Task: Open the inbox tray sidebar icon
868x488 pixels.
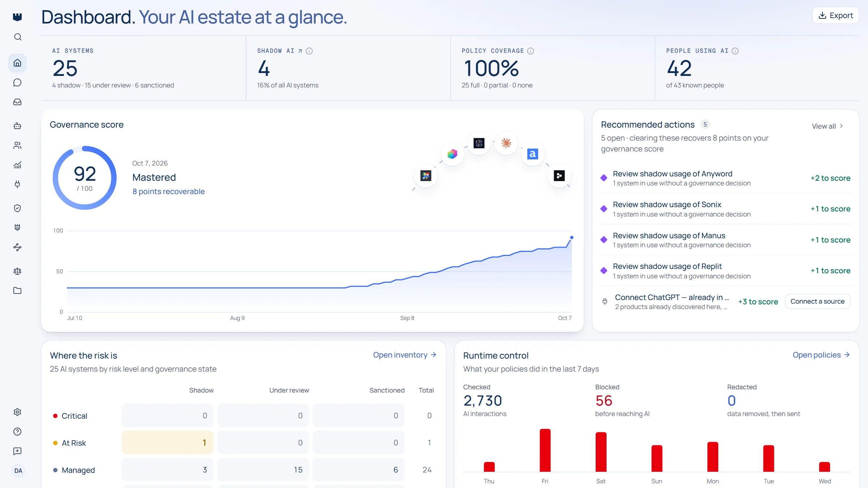Action: [17, 102]
